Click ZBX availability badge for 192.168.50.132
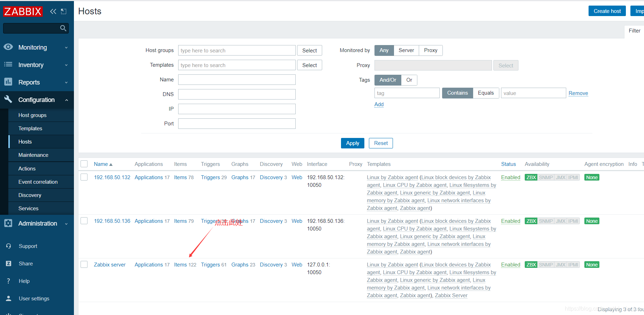This screenshot has height=315, width=644. click(531, 177)
